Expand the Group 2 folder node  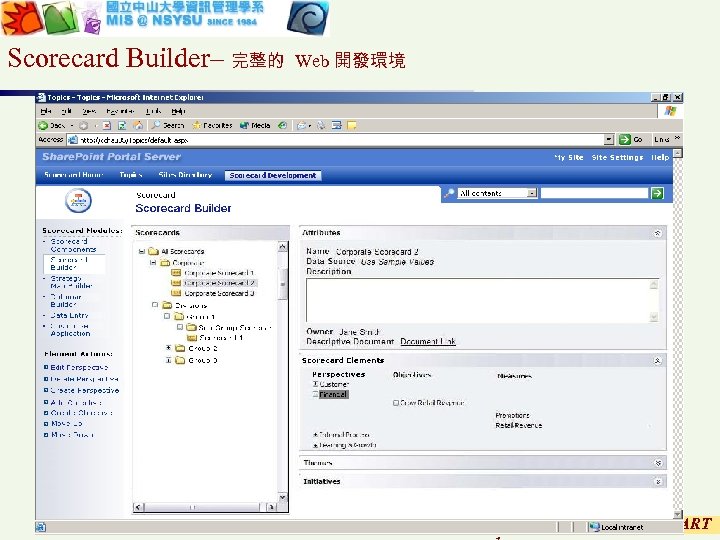169,349
